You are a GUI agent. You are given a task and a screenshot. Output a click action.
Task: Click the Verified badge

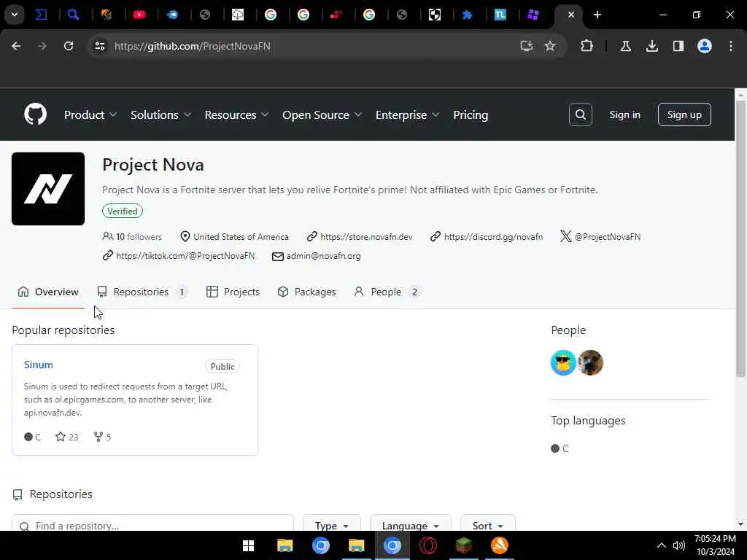pos(123,211)
